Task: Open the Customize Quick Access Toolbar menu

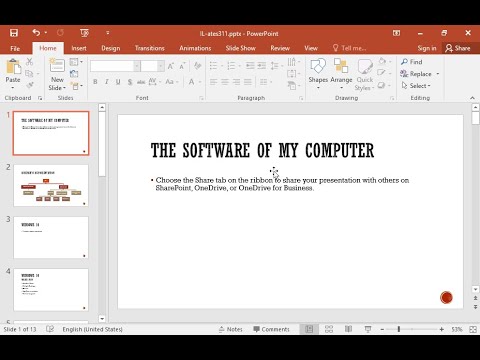Action: (107, 33)
